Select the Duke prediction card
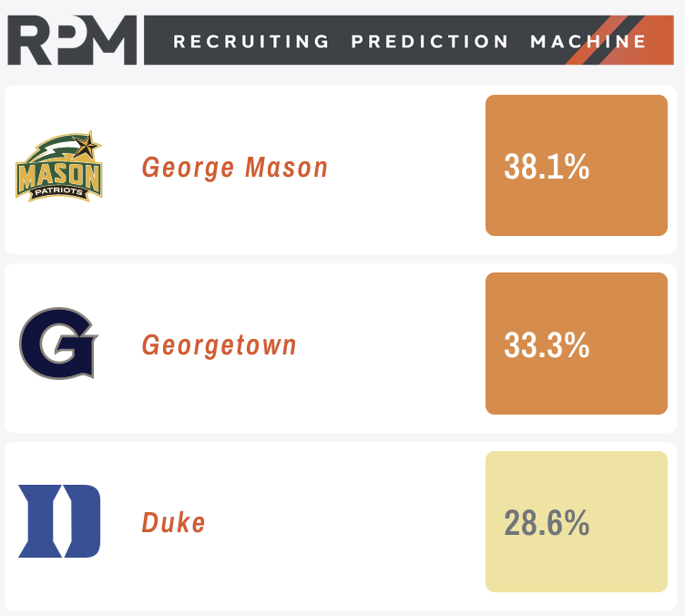The width and height of the screenshot is (685, 616). (341, 526)
